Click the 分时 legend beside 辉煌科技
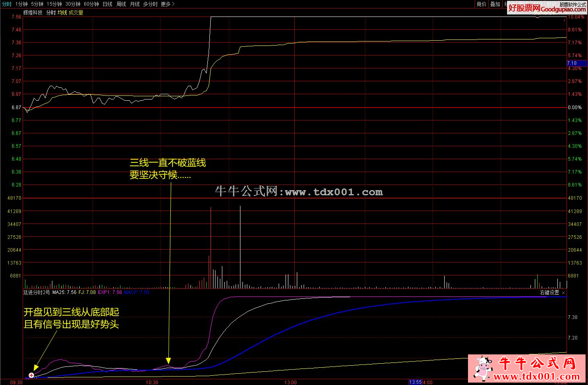 click(x=51, y=12)
